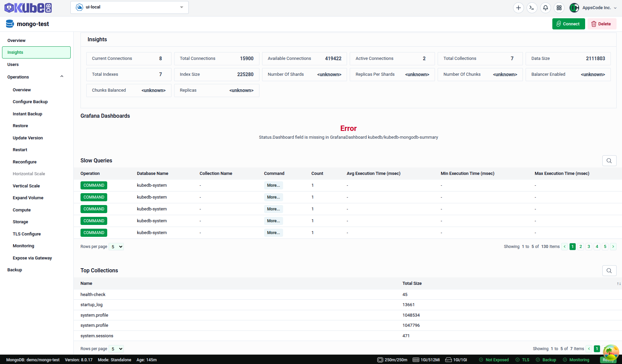The width and height of the screenshot is (622, 364).
Task: Open the terminal shell icon in the header
Action: click(532, 7)
